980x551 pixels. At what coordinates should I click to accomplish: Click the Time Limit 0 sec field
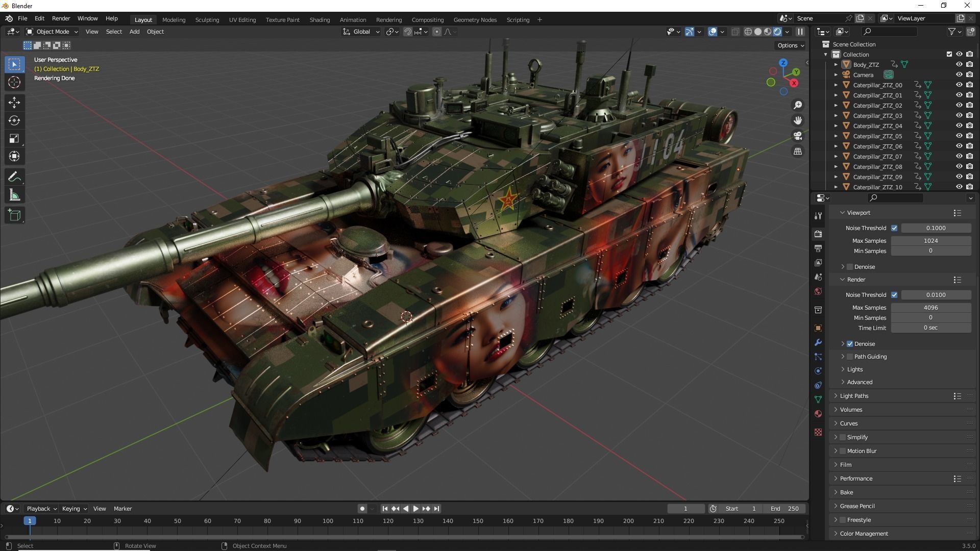tap(931, 328)
